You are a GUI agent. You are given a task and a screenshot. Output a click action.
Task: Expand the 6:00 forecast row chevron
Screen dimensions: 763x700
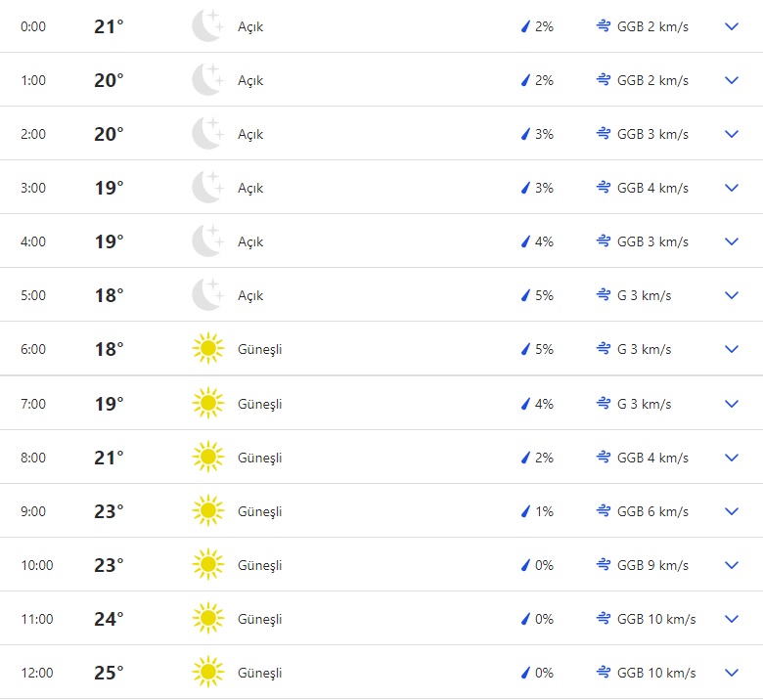coord(732,349)
